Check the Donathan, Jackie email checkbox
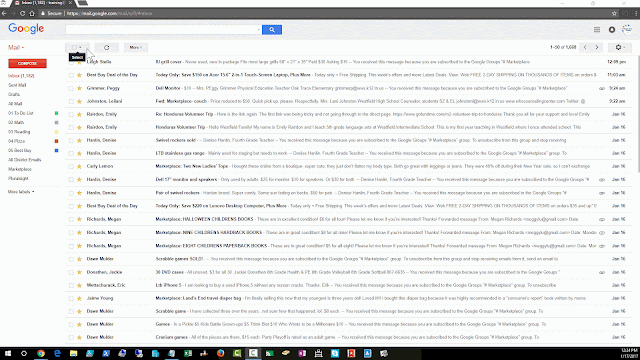This screenshot has height=360, width=640. point(71,272)
